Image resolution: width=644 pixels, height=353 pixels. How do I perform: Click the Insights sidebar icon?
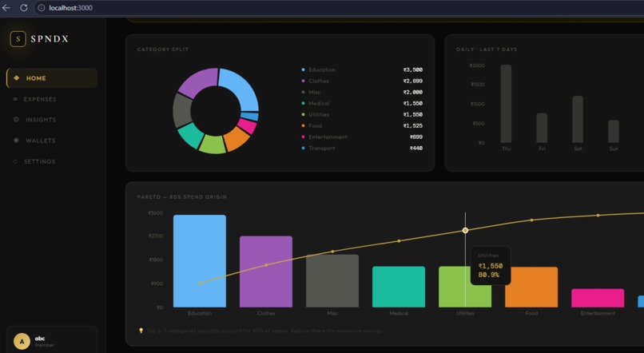[16, 120]
